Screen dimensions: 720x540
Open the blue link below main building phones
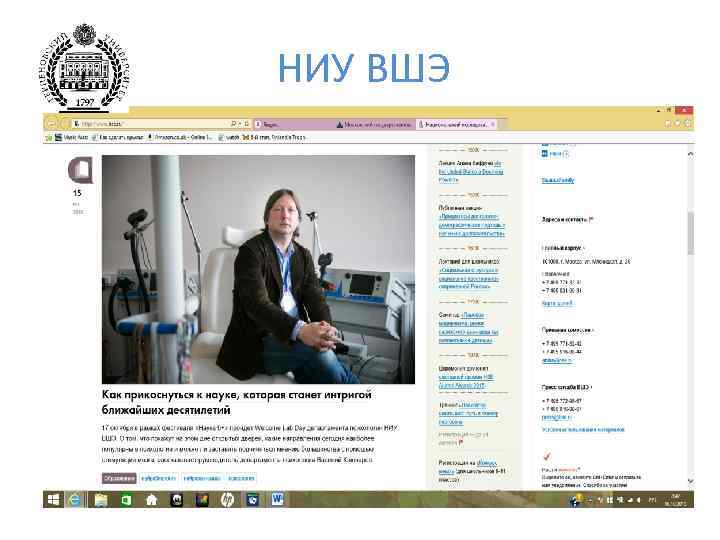pos(557,304)
